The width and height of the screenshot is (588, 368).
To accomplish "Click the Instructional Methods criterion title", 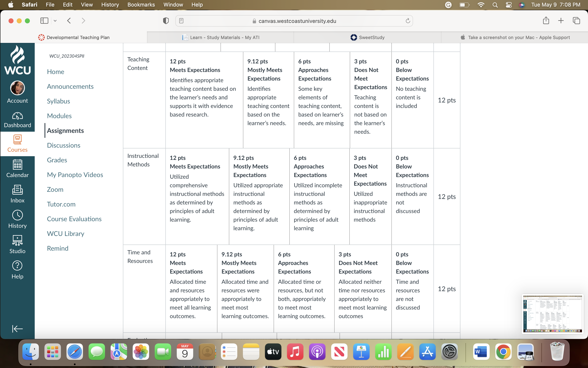I will point(143,160).
